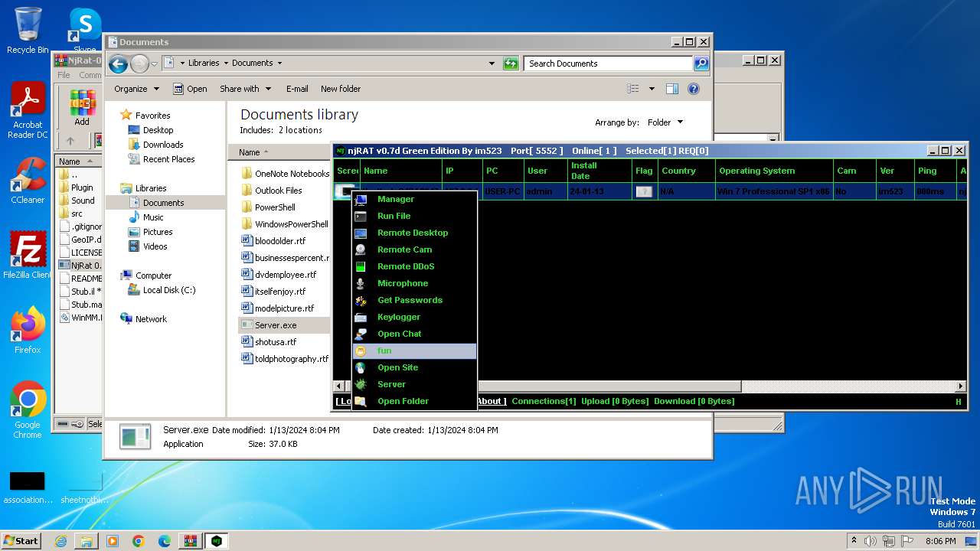
Task: Select Keylogger menu entry
Action: pos(414,318)
